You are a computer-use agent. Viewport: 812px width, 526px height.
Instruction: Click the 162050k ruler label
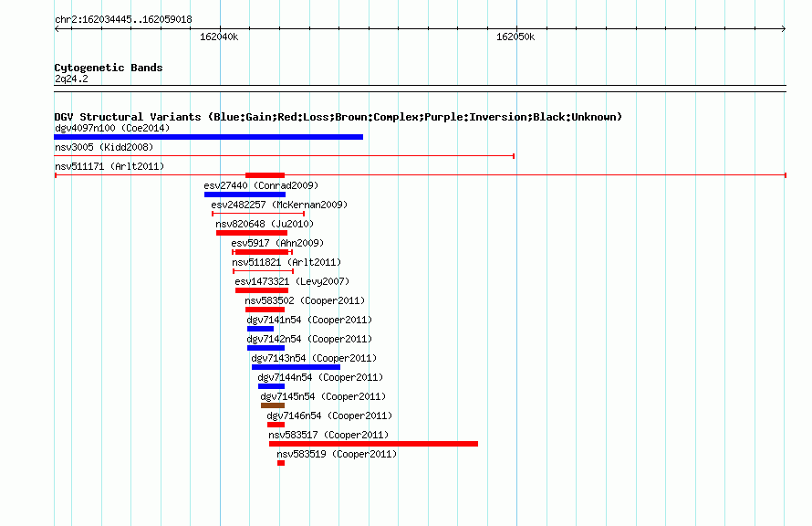[515, 37]
